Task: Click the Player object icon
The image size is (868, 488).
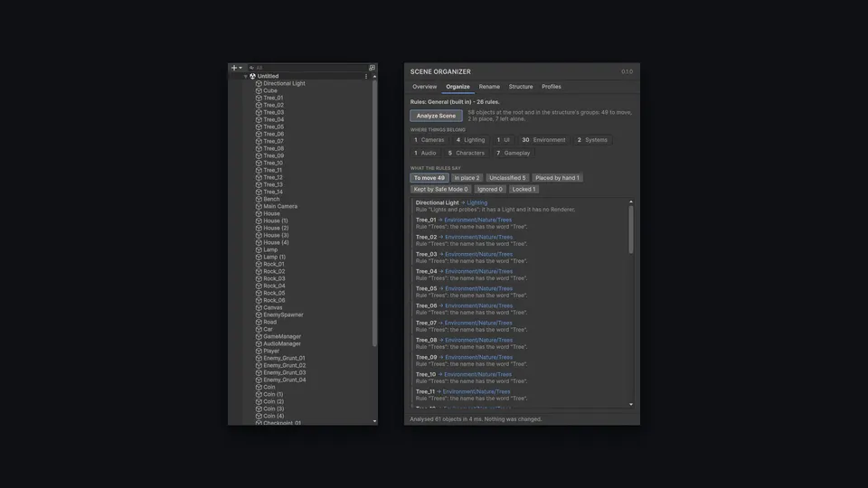Action: [x=259, y=351]
